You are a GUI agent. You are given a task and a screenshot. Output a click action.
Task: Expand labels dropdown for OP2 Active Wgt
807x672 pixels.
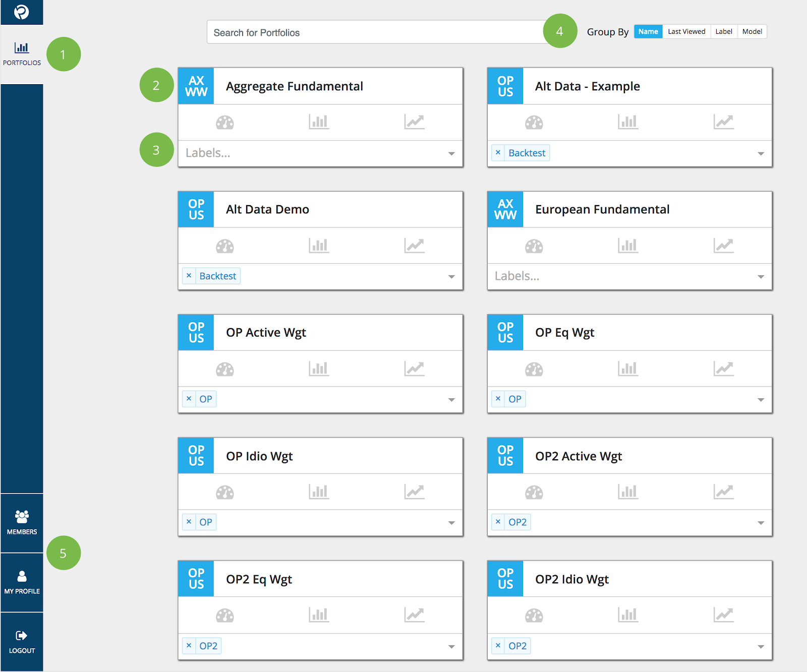click(x=761, y=523)
